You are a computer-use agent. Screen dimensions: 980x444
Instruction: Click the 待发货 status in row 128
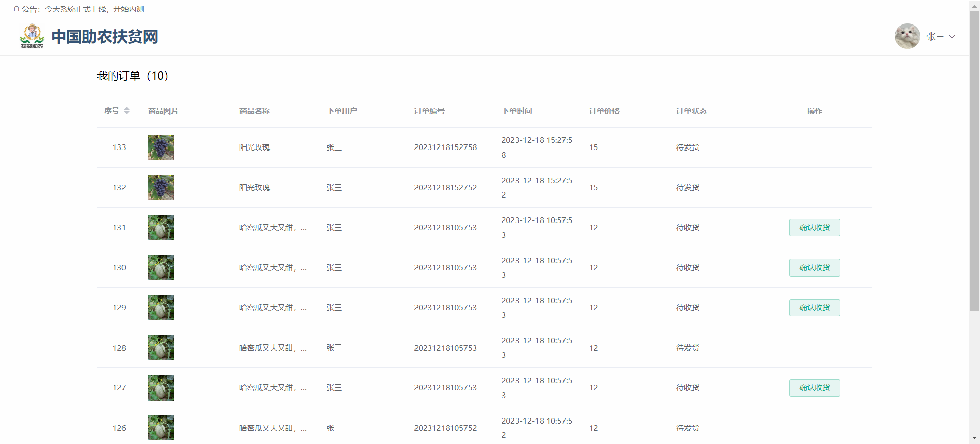[688, 348]
